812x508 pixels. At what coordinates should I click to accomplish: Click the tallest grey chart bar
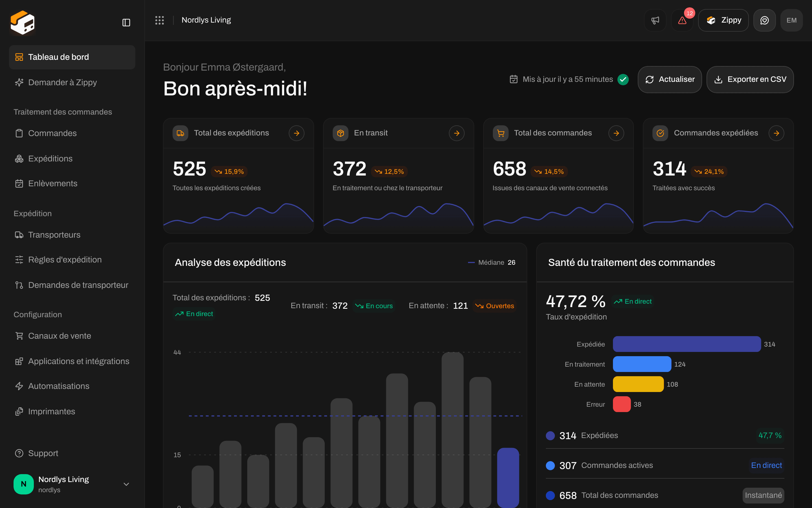click(x=452, y=430)
